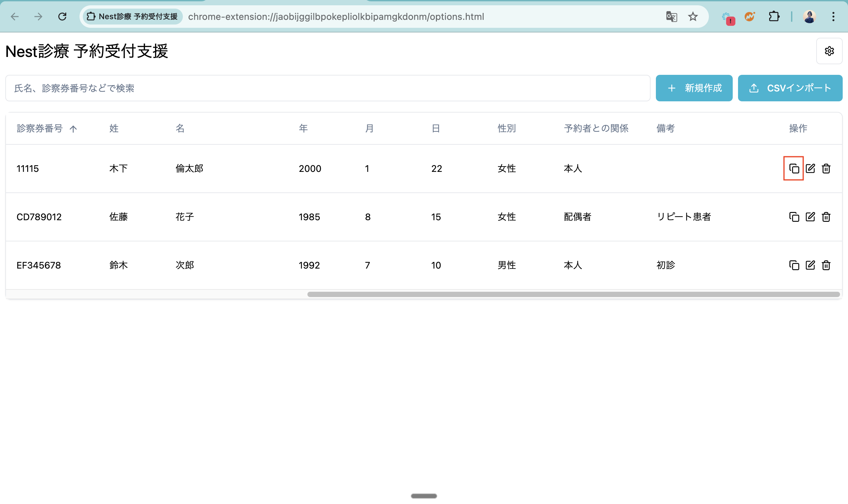Click the table's horizontal scrollbar
The height and width of the screenshot is (504, 848).
573,294
